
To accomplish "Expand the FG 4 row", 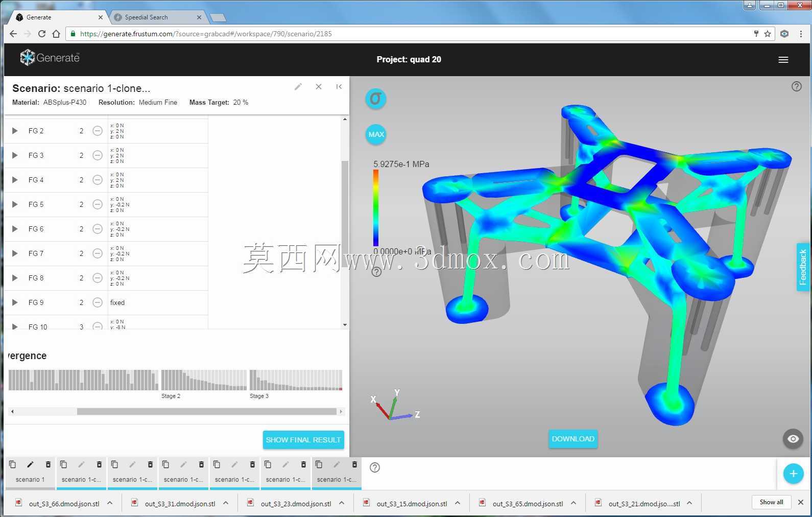I will [x=15, y=180].
